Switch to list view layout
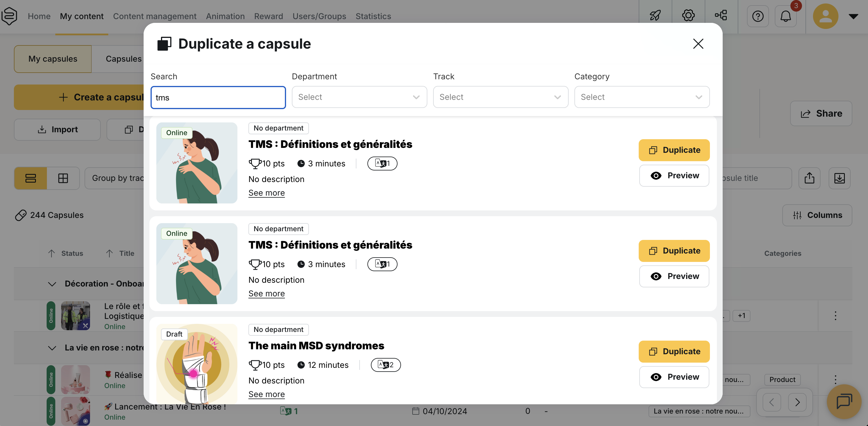The image size is (868, 426). click(31, 178)
